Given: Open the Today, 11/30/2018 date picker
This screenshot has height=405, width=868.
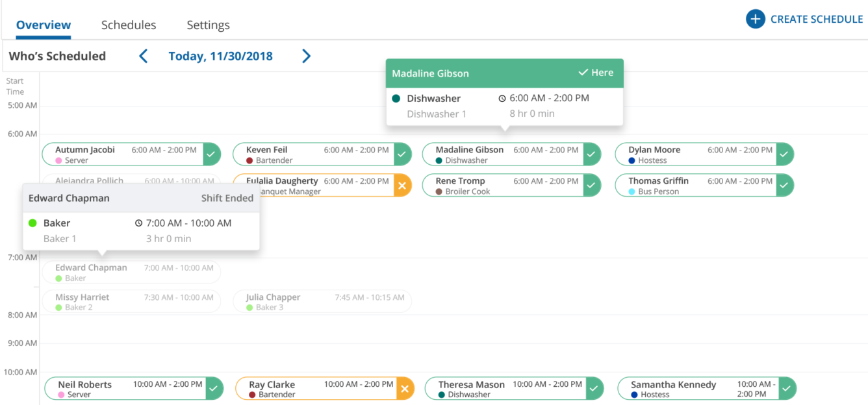Looking at the screenshot, I should click(x=220, y=56).
